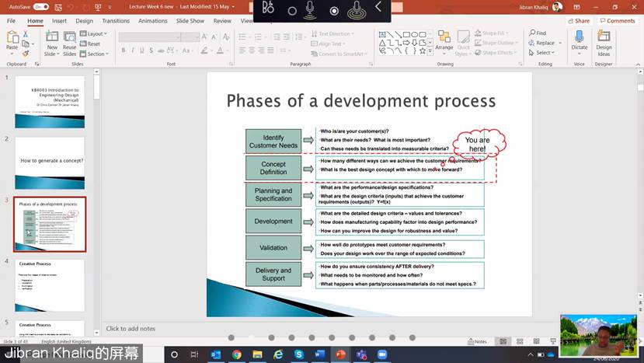Toggle bold formatting
The height and width of the screenshot is (363, 644).
[123, 51]
